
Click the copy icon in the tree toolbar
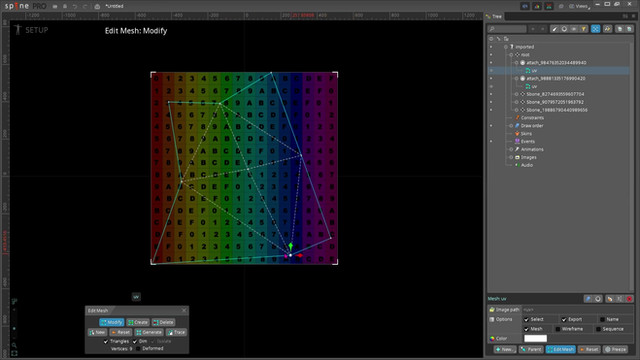(620, 29)
